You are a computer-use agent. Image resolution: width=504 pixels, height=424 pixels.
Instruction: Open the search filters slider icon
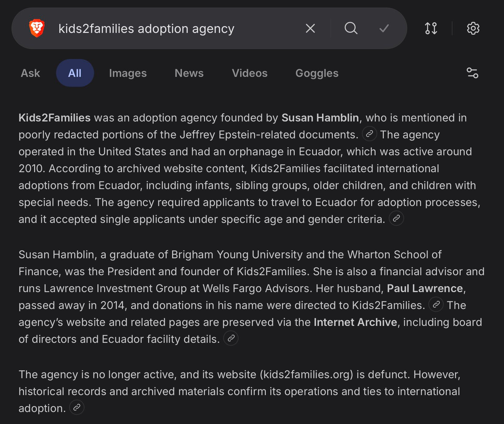(x=472, y=73)
